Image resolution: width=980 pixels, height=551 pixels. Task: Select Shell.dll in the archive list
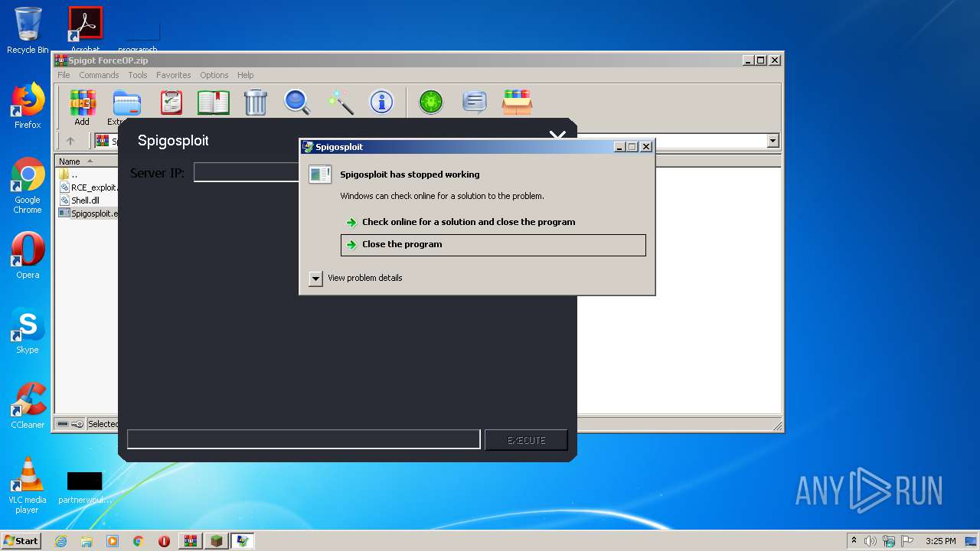85,201
